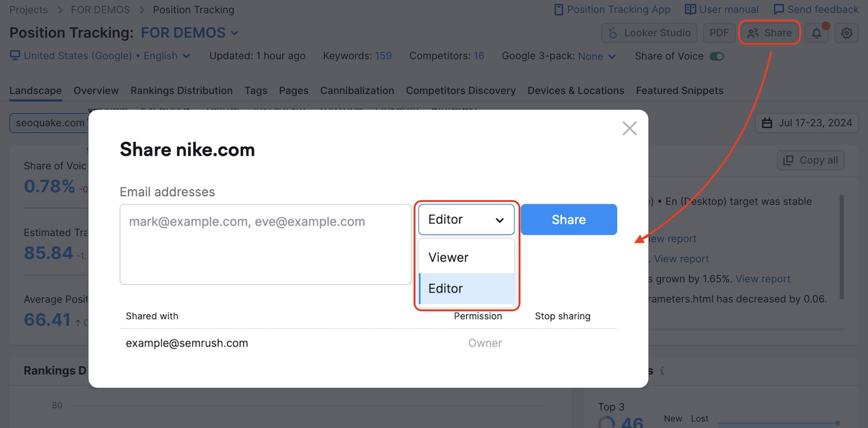Viewport: 868px width, 428px height.
Task: Open the settings gear icon
Action: tap(846, 33)
